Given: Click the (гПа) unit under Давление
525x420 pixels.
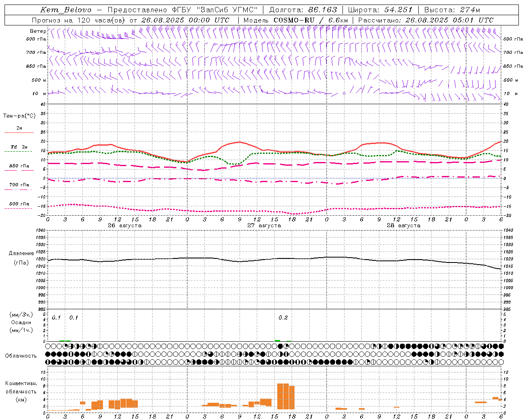Looking at the screenshot, I should click(21, 263).
